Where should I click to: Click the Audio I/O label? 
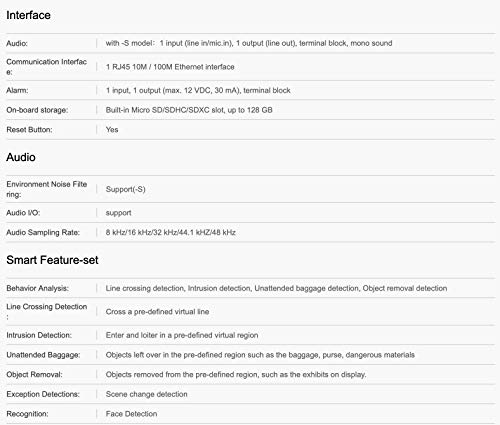23,213
